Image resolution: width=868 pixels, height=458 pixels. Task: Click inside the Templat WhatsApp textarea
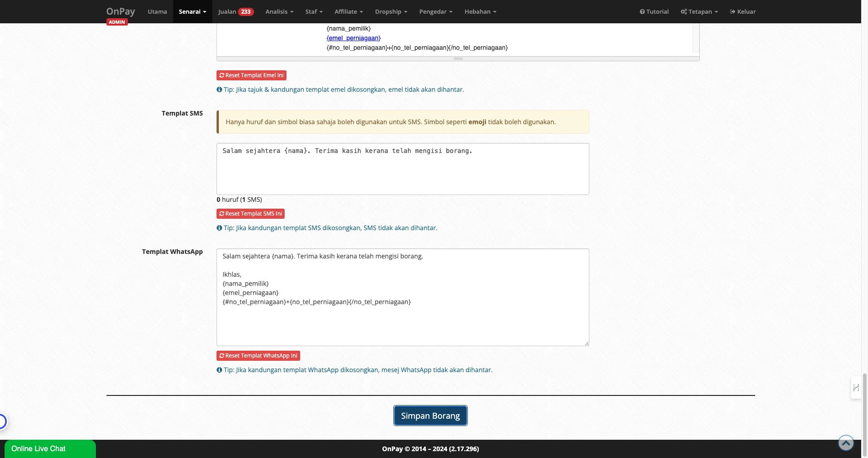(x=402, y=297)
